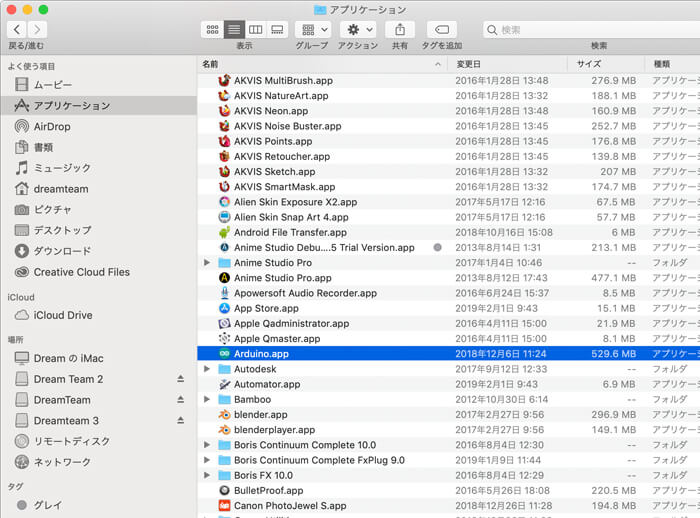
Task: Select AKVIS Noise Buster.app
Action: pos(449,126)
